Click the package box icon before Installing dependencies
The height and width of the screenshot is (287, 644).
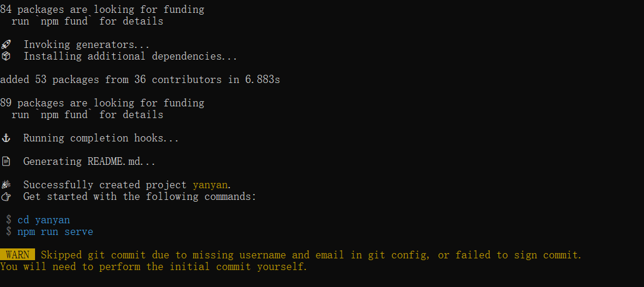click(x=5, y=56)
